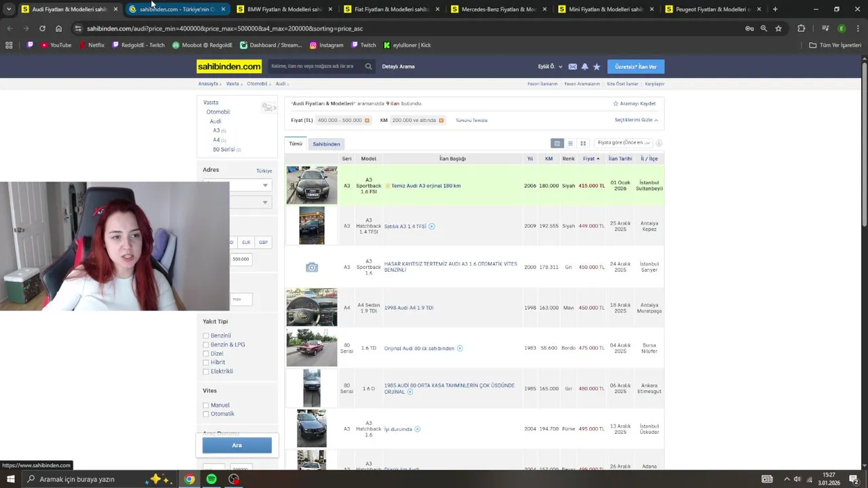Collapse filters with Seçtiklerimi Gizle

(636, 120)
